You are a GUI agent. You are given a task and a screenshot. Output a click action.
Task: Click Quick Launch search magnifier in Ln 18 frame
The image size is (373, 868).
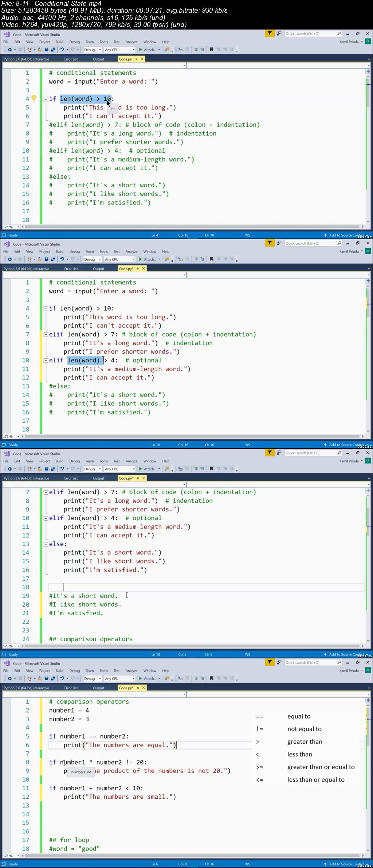click(x=339, y=453)
